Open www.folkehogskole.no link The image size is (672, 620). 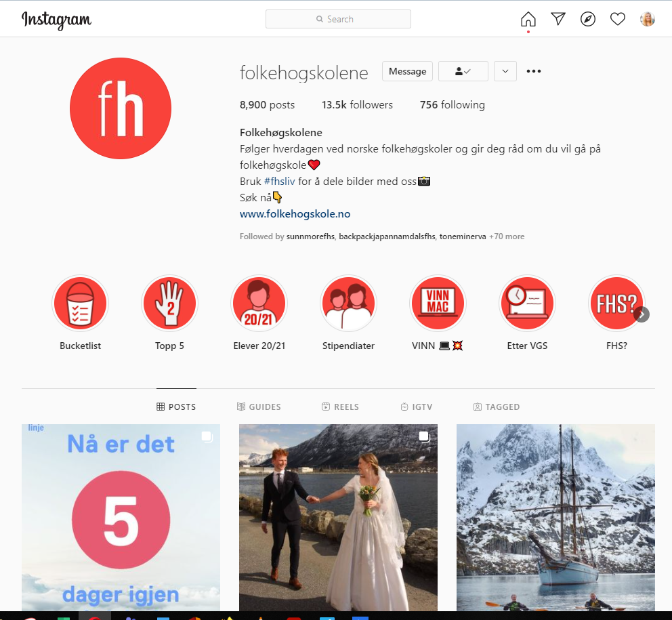[295, 214]
